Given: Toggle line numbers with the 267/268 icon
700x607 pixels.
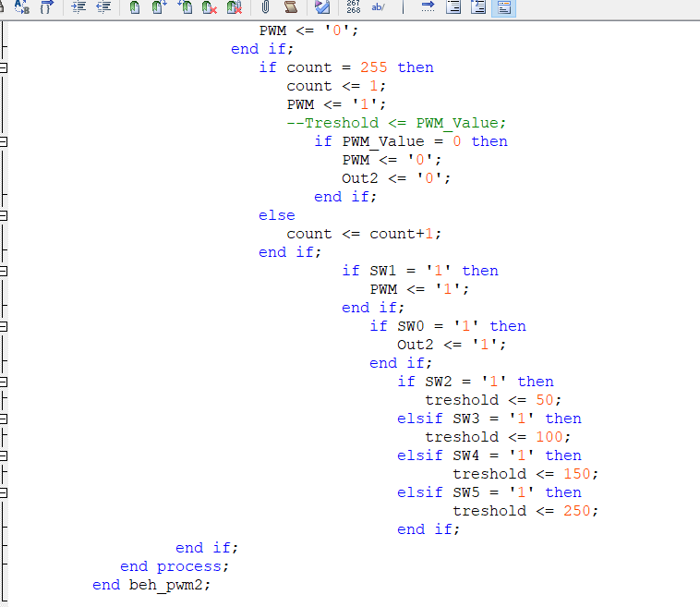Looking at the screenshot, I should coord(353,6).
